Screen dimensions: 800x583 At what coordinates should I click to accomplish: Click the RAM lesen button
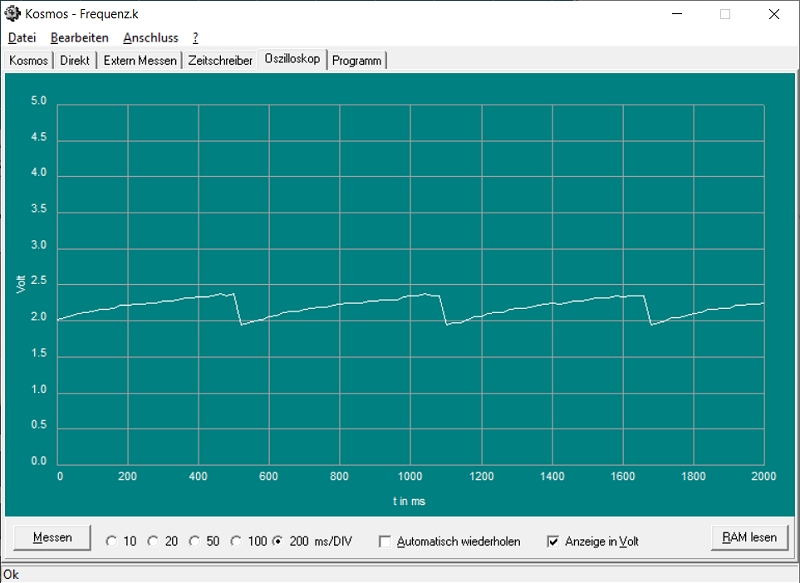pos(749,538)
